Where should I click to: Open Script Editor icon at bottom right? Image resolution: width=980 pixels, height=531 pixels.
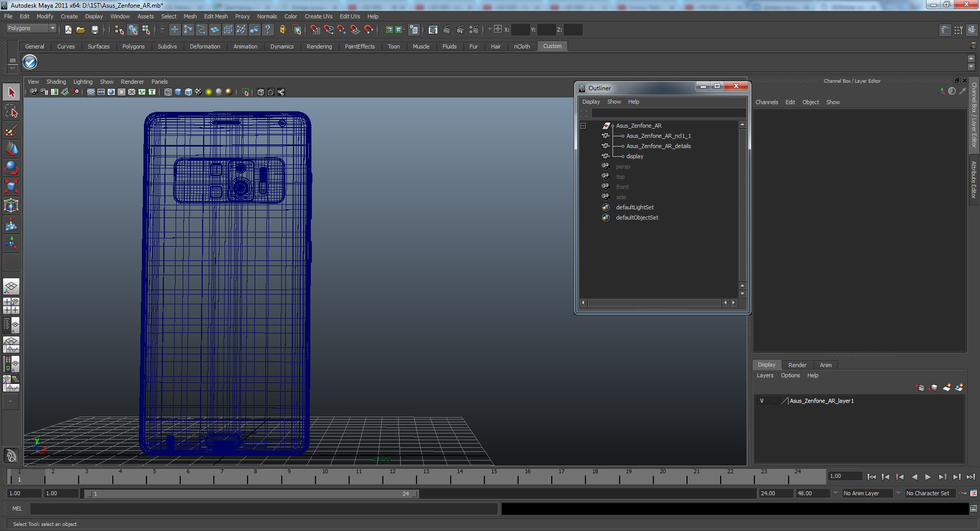click(x=973, y=509)
